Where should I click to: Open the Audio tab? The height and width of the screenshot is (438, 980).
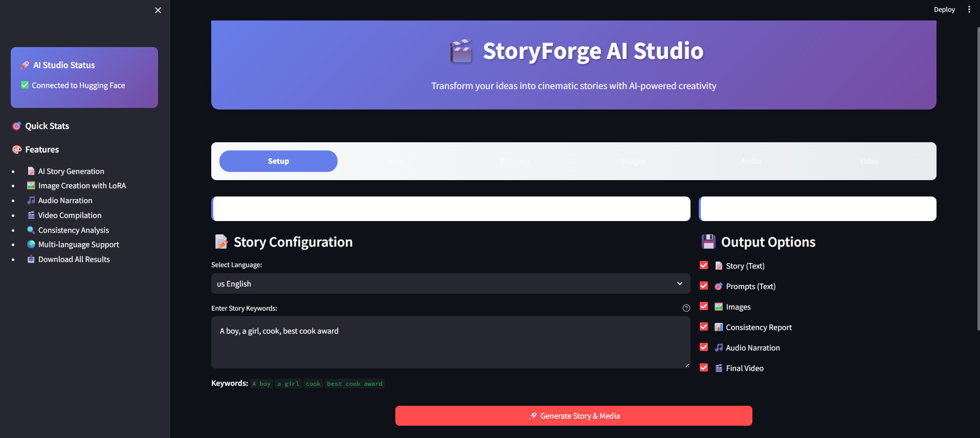(751, 161)
